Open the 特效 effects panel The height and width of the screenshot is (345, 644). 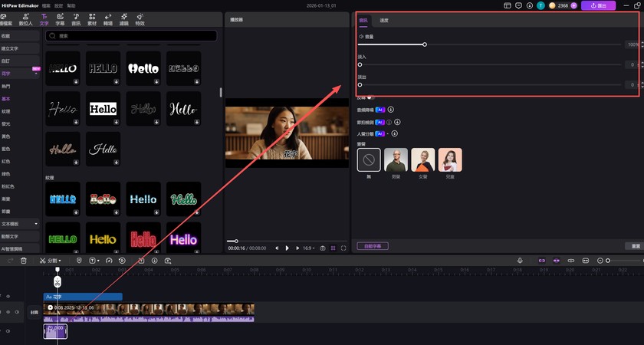140,20
